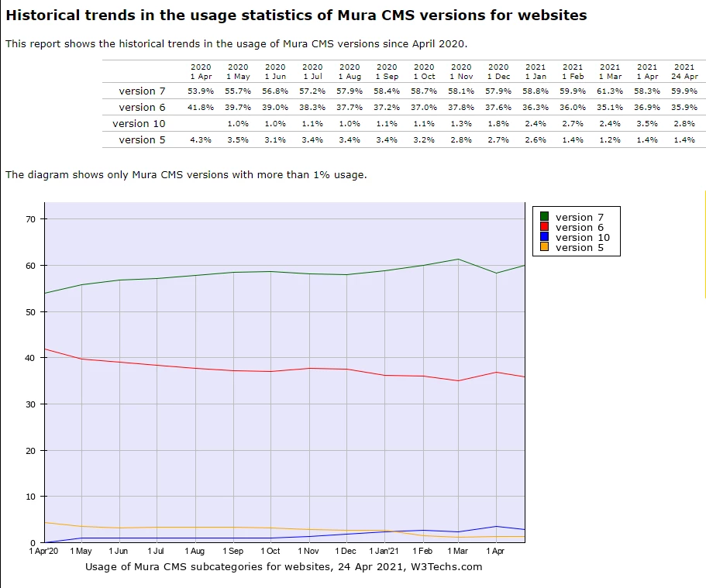
Task: Click the '2020 1 May' column header
Action: click(238, 71)
